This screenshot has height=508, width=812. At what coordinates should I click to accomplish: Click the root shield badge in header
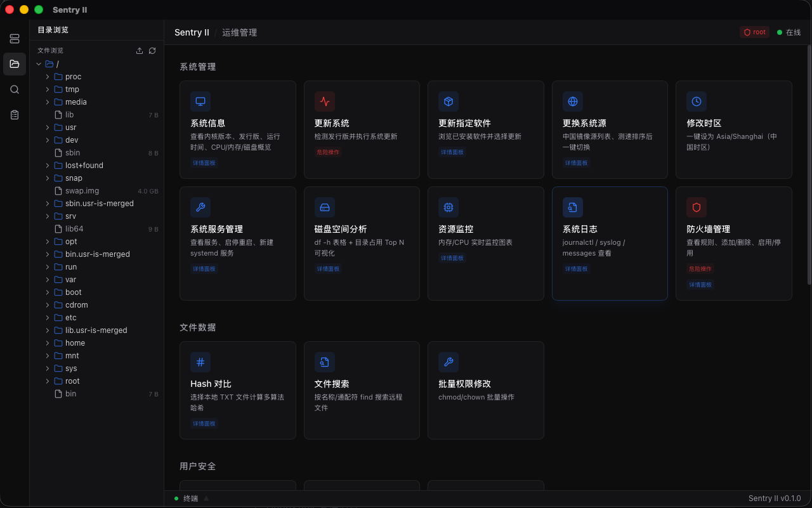pos(755,32)
